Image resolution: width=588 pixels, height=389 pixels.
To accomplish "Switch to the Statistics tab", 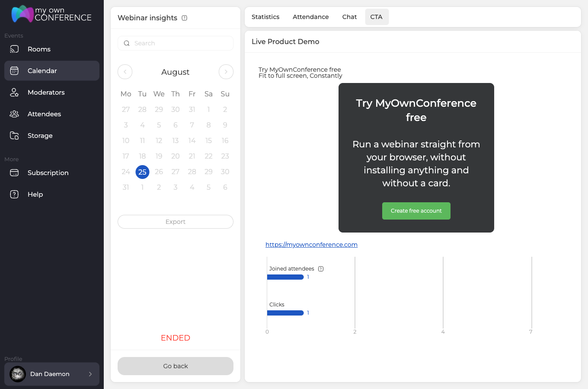I will coord(265,17).
